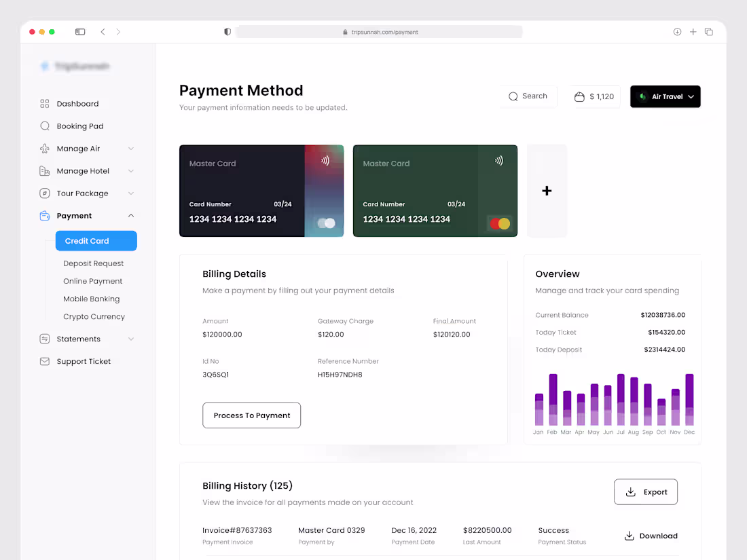The image size is (747, 560).
Task: Click the Support Ticket envelope icon
Action: 44,361
